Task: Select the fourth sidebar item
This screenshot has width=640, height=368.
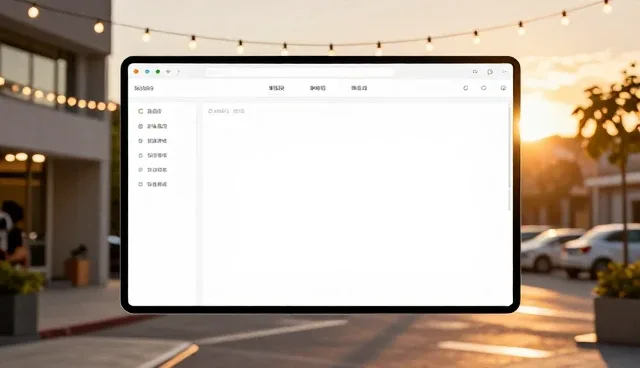Action: click(153, 155)
